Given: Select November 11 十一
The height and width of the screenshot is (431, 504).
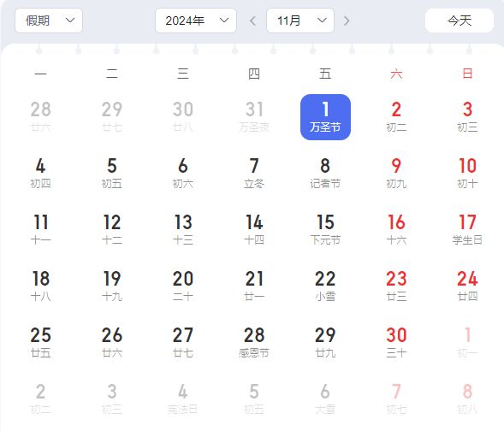Looking at the screenshot, I should 40,230.
